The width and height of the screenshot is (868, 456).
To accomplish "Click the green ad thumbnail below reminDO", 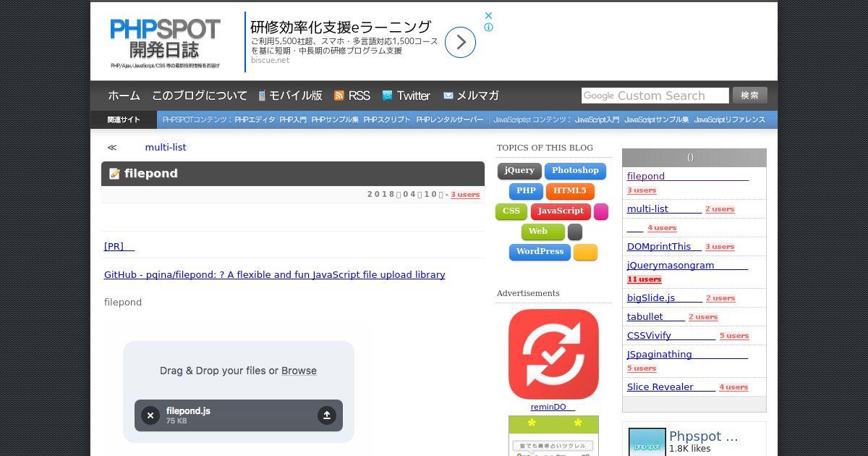I will point(553,436).
